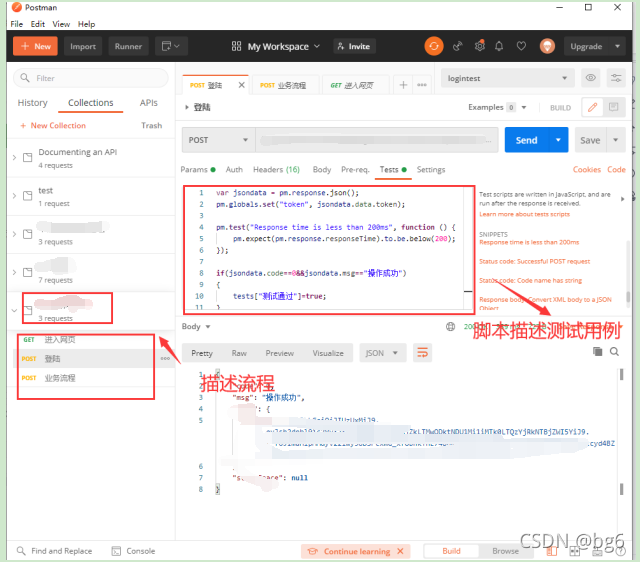This screenshot has width=640, height=562.
Task: Expand the Documenting an API collection
Action: pyautogui.click(x=14, y=158)
